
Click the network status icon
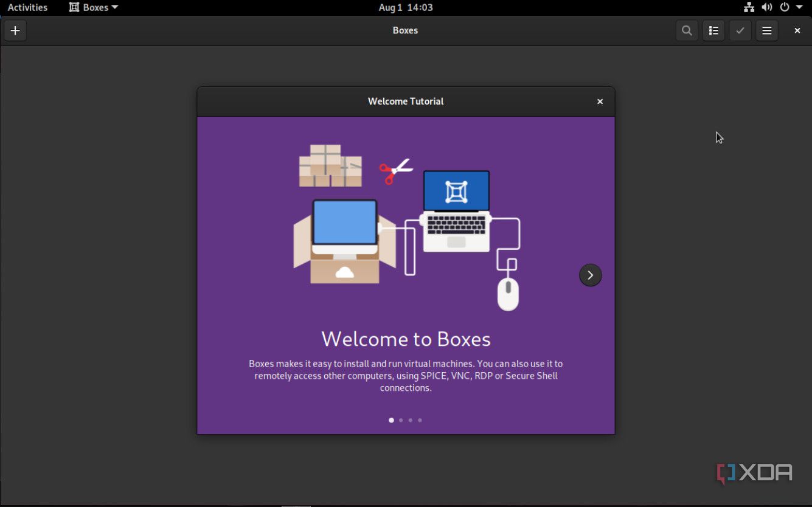coord(749,7)
